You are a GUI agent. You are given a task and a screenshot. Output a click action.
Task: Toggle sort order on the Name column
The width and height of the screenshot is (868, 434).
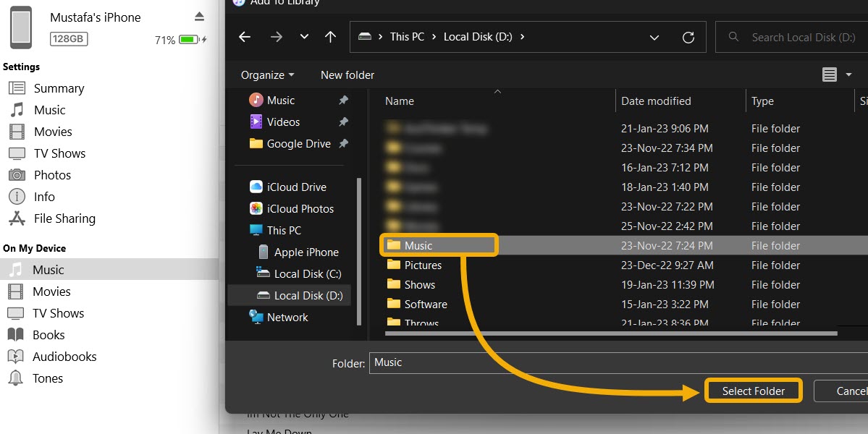click(x=399, y=101)
